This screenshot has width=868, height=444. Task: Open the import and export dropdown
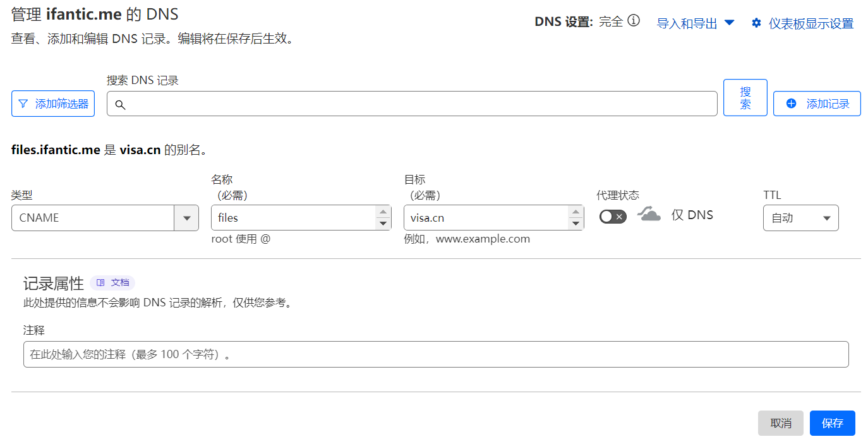(x=696, y=23)
